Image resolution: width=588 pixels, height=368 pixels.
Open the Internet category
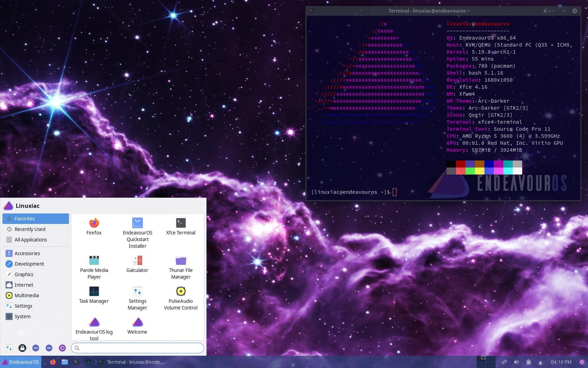(36, 285)
